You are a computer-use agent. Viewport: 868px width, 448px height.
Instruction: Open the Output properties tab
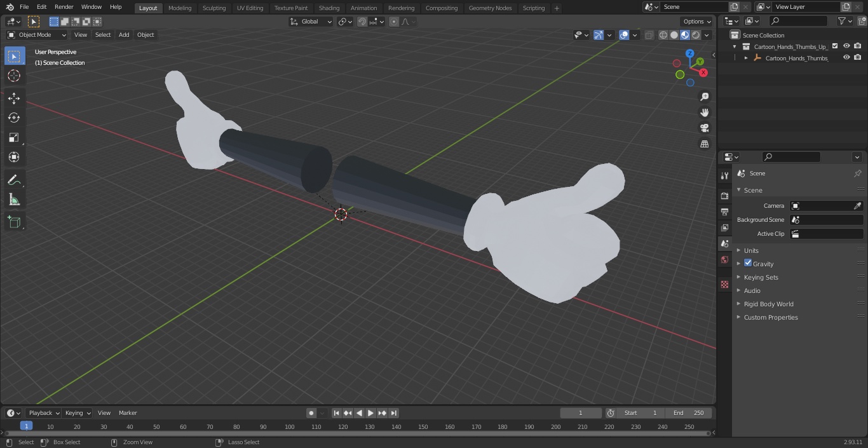724,212
